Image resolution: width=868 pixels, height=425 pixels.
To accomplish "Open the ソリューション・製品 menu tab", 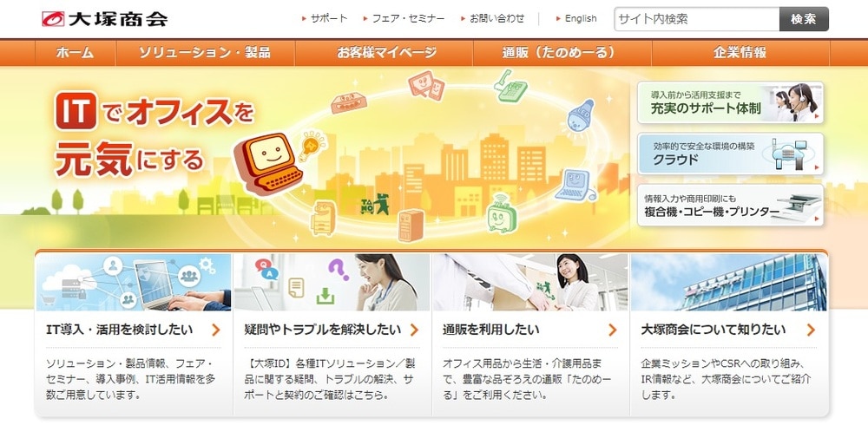I will point(205,53).
